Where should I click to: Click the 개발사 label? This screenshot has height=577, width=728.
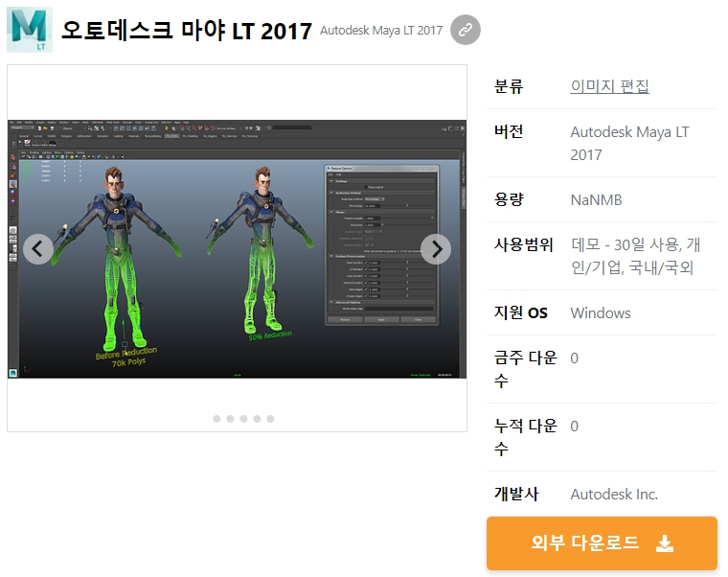[x=516, y=494]
